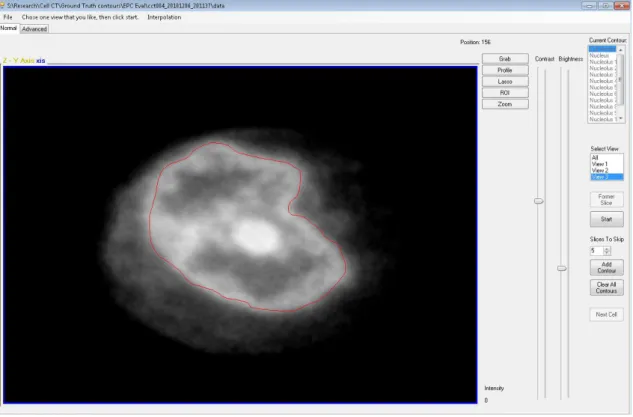Select View 2 in Select View list

click(x=606, y=170)
